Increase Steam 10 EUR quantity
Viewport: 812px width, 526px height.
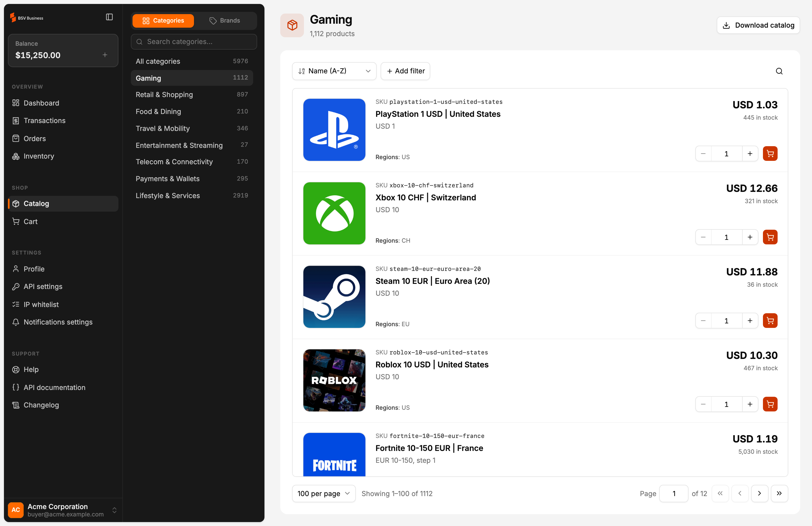(x=750, y=321)
